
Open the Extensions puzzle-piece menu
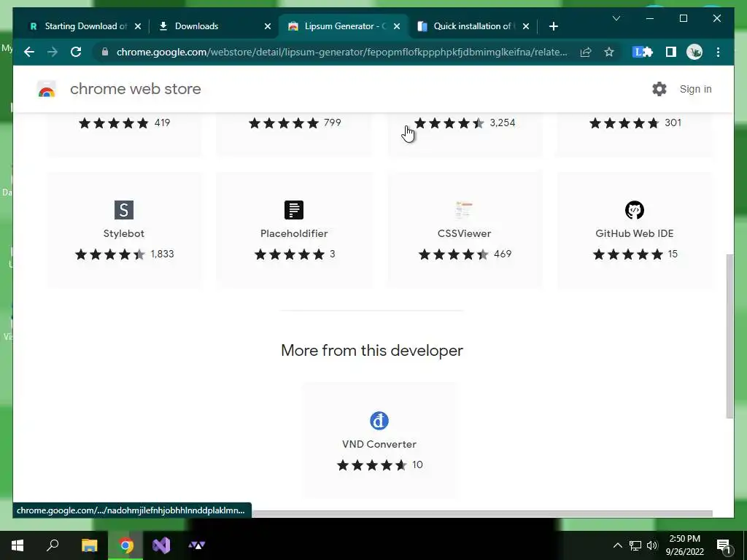(x=648, y=52)
